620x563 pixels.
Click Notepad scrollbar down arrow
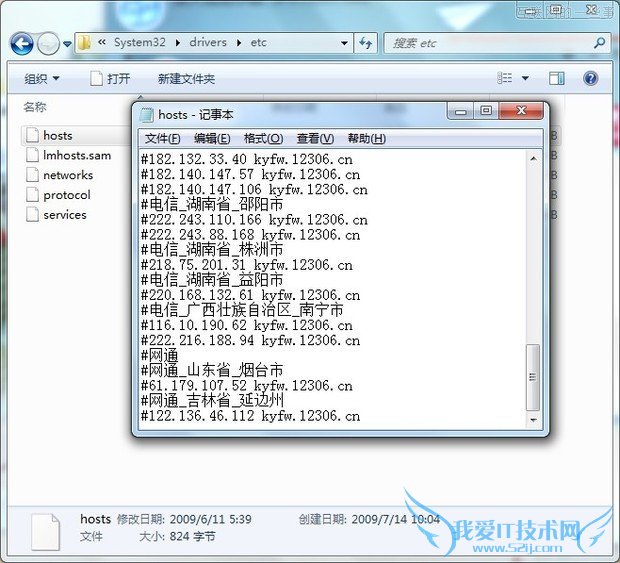point(533,420)
